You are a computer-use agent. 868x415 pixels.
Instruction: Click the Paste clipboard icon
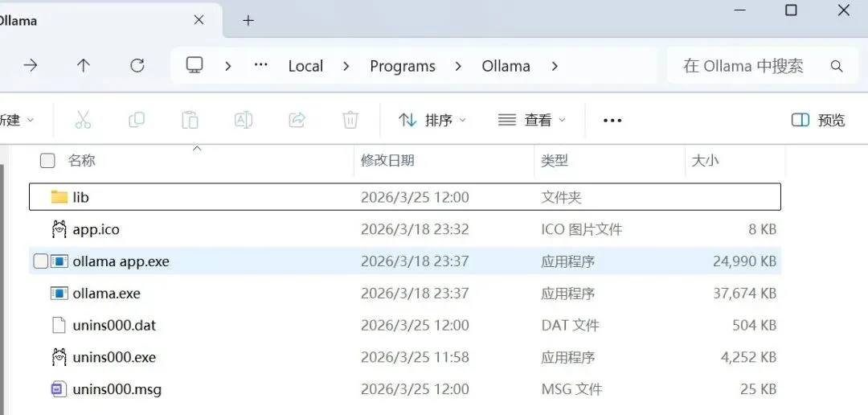coord(190,120)
